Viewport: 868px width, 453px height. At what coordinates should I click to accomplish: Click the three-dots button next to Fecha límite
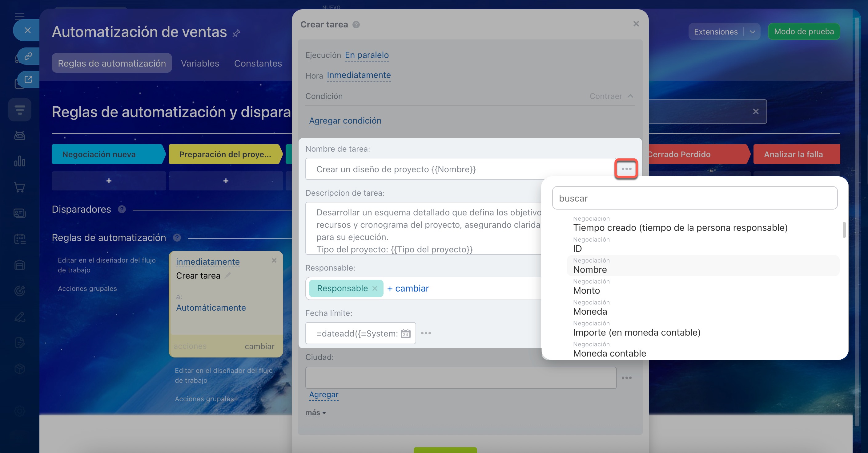pos(426,333)
